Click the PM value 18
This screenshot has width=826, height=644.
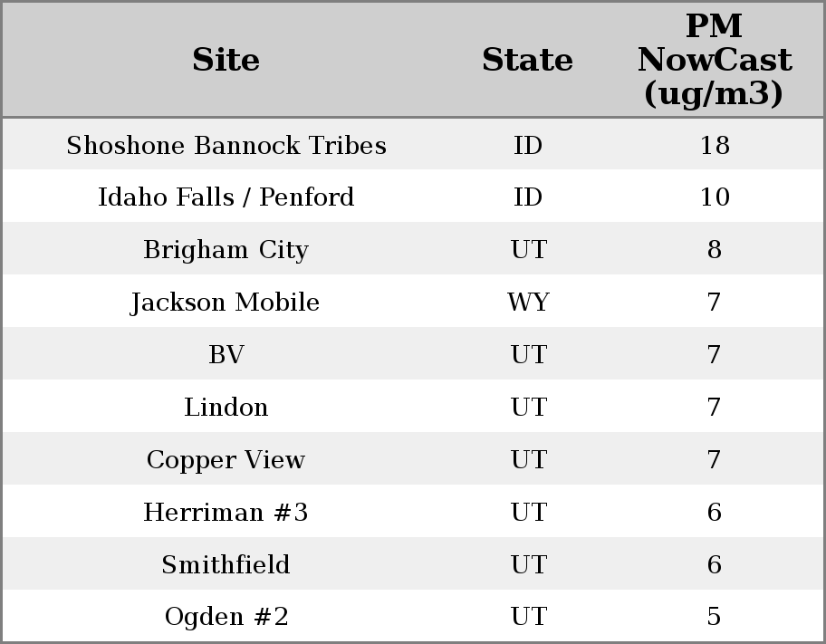714,146
